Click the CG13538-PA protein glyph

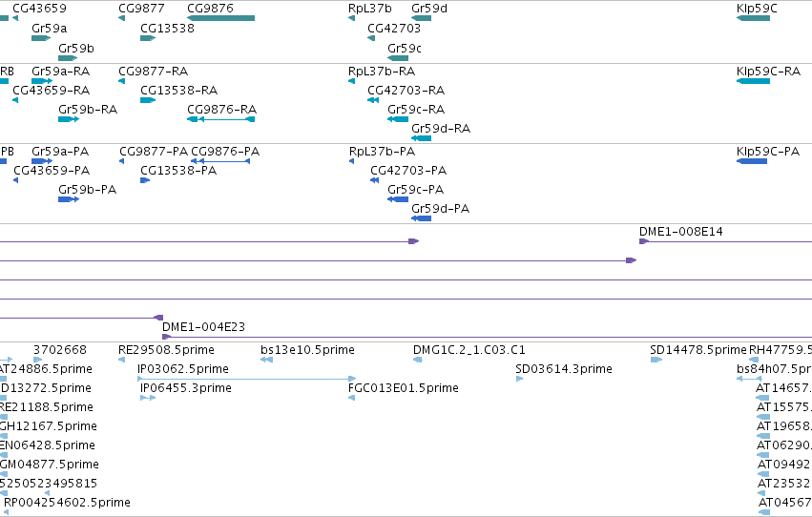coord(145,180)
